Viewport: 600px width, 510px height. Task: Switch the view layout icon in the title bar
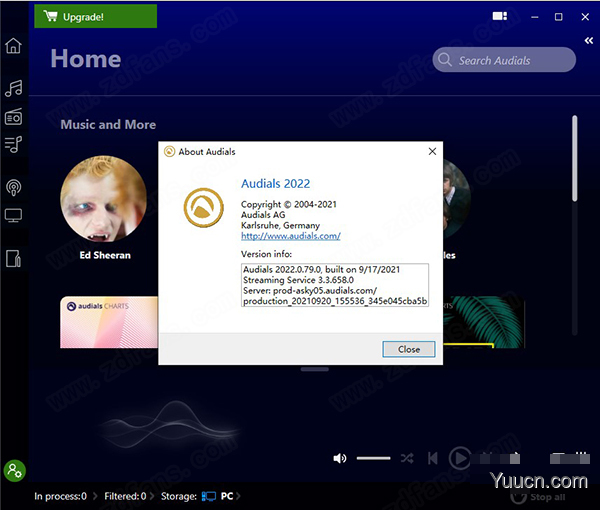(x=499, y=16)
